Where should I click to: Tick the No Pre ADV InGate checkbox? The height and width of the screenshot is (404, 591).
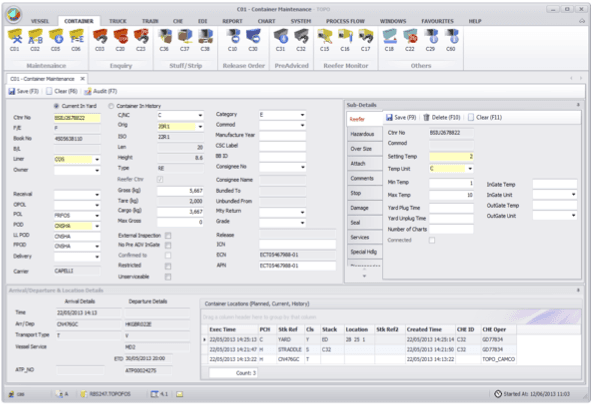[168, 245]
